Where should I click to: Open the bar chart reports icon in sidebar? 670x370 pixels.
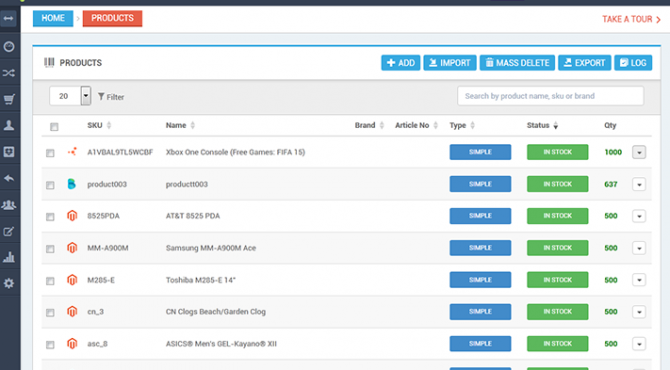coord(9,257)
